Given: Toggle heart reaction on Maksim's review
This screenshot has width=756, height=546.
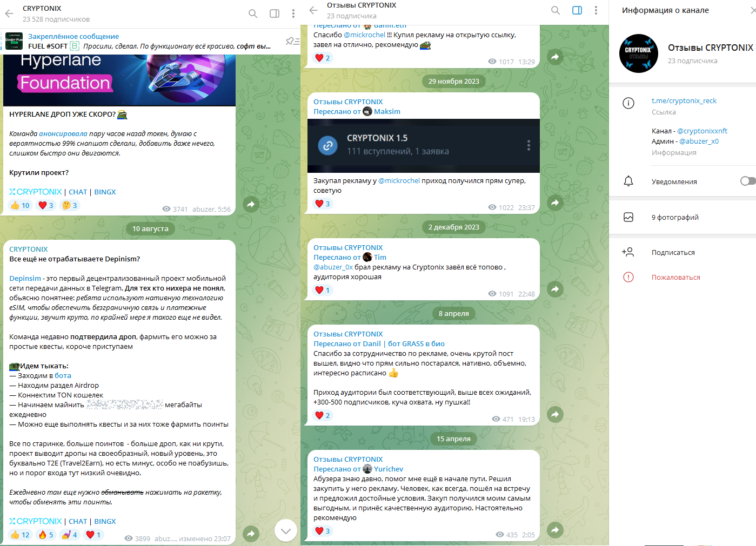Looking at the screenshot, I should (323, 204).
